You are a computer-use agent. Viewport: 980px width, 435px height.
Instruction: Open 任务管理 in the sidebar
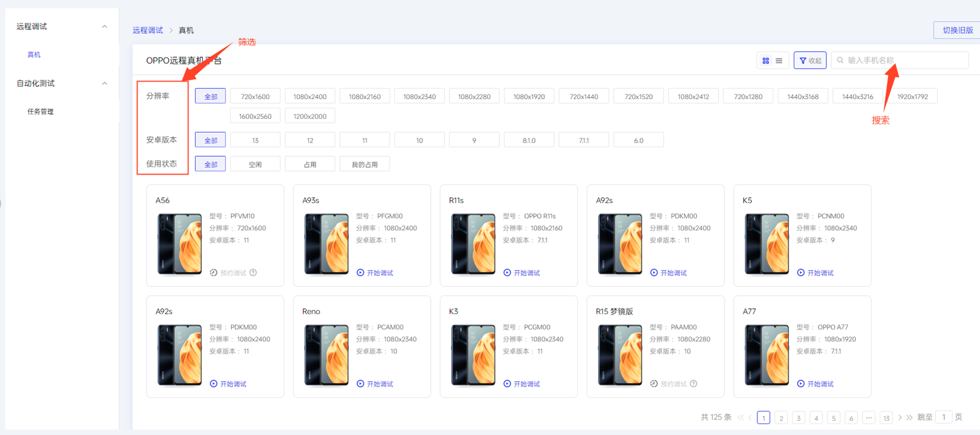(x=41, y=112)
